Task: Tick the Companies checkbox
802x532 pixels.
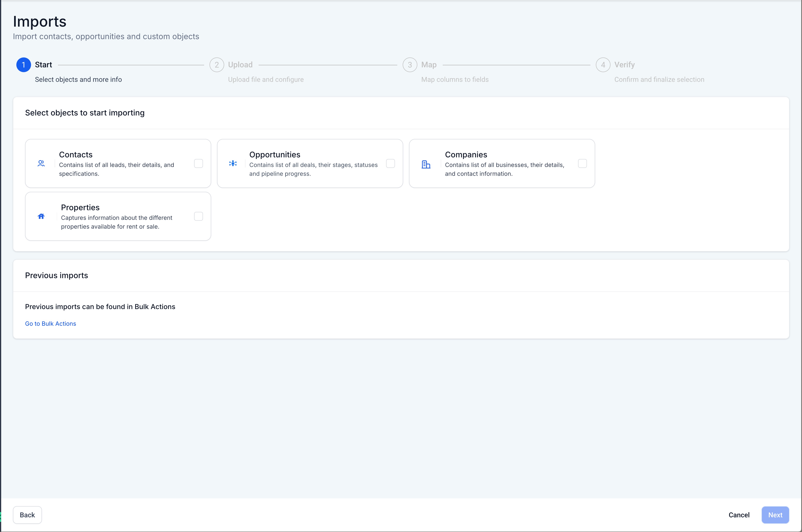Action: [582, 164]
